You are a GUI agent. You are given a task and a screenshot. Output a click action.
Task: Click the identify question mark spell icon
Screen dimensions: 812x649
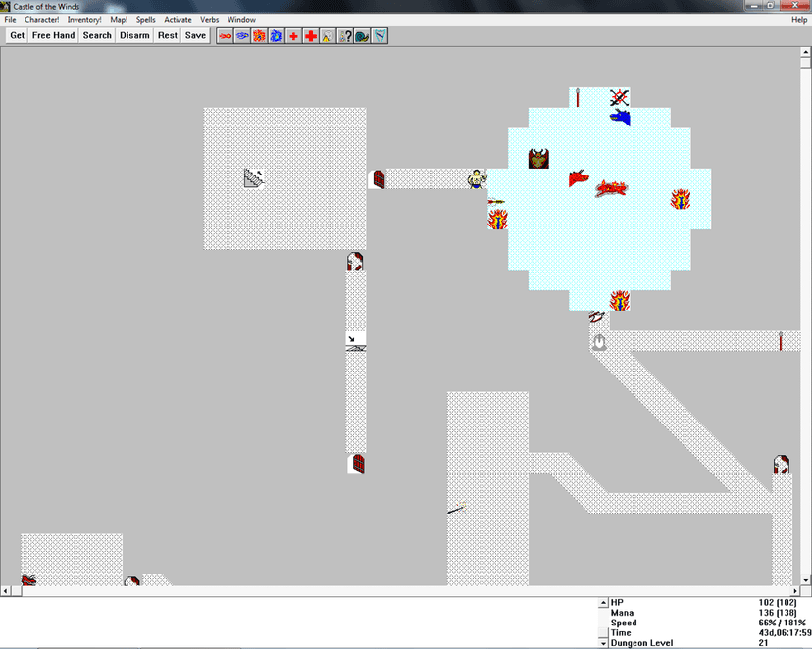click(x=345, y=36)
